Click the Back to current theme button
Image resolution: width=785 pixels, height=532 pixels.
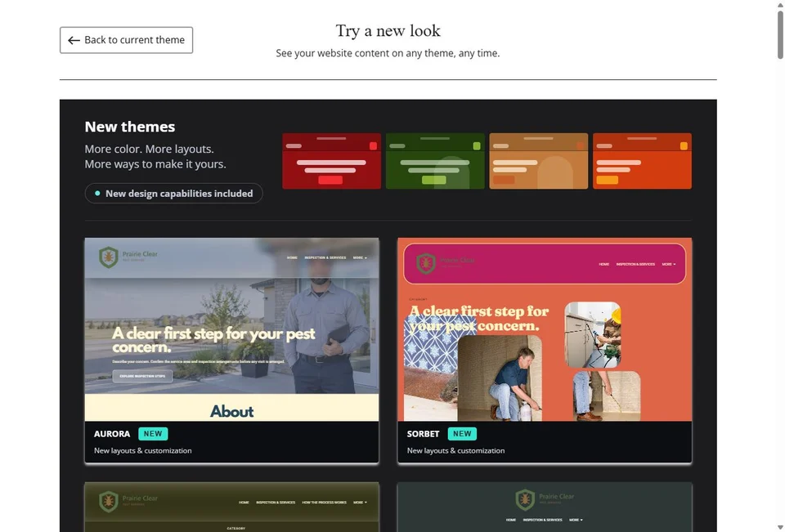[x=126, y=40]
